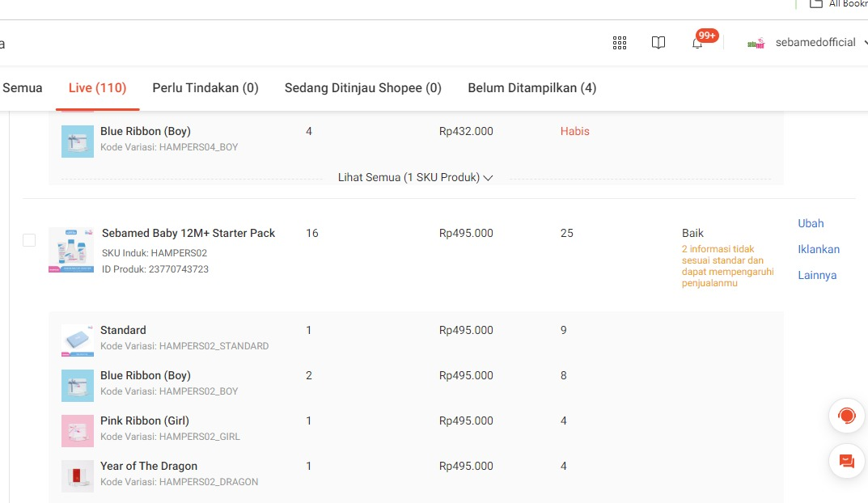The width and height of the screenshot is (868, 503).
Task: Click the Baik quality label
Action: 692,233
